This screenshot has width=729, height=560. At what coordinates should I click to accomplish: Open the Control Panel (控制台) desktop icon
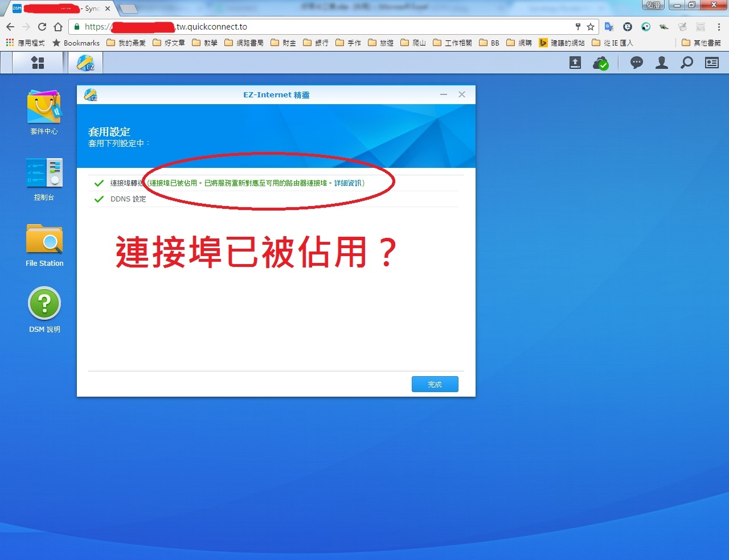[44, 179]
